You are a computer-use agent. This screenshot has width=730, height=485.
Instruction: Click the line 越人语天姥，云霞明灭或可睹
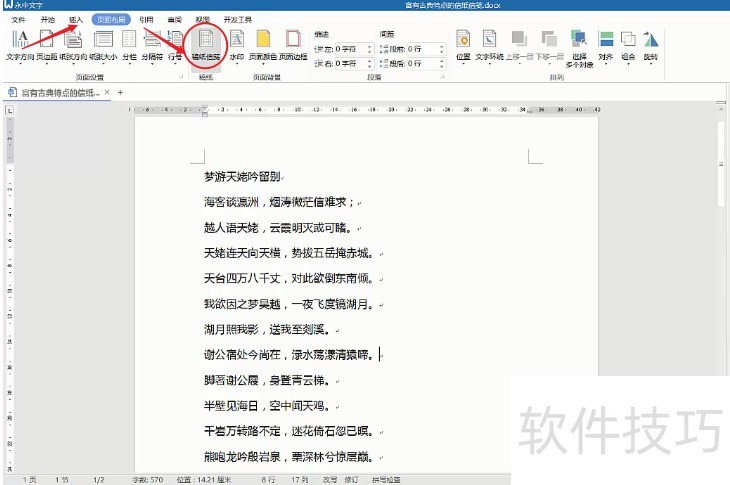pos(280,228)
